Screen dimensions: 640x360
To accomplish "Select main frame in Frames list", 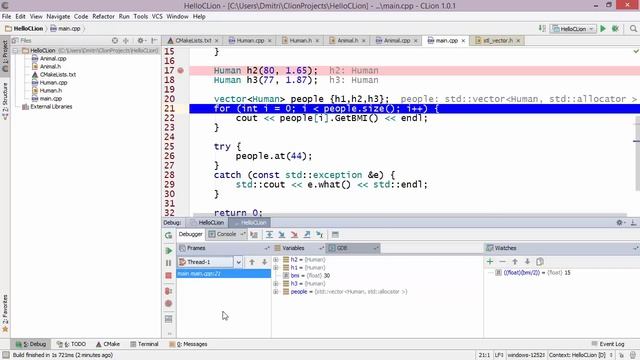I will click(224, 273).
